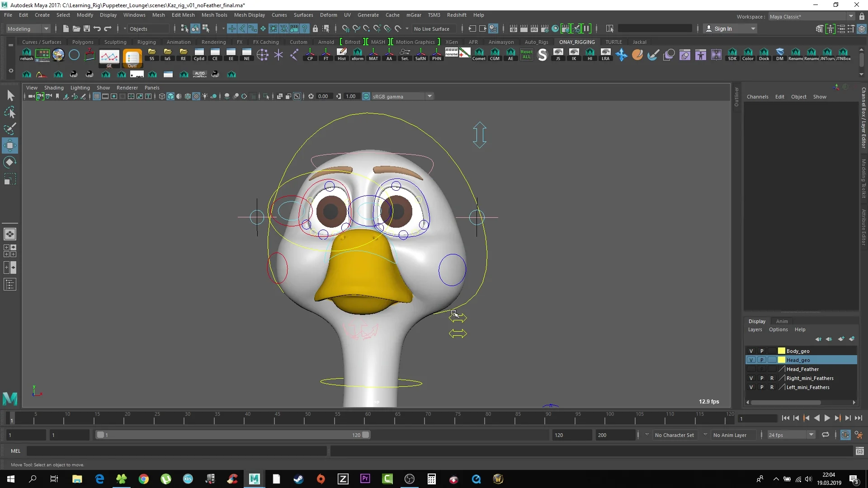This screenshot has height=488, width=868.
Task: Save the scene with floppy icon
Action: (x=86, y=28)
